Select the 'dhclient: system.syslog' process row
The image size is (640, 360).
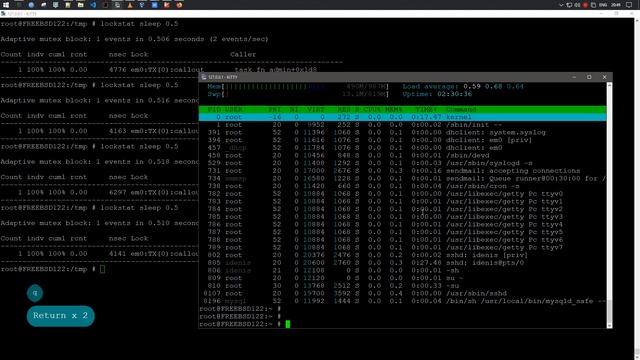tap(402, 133)
